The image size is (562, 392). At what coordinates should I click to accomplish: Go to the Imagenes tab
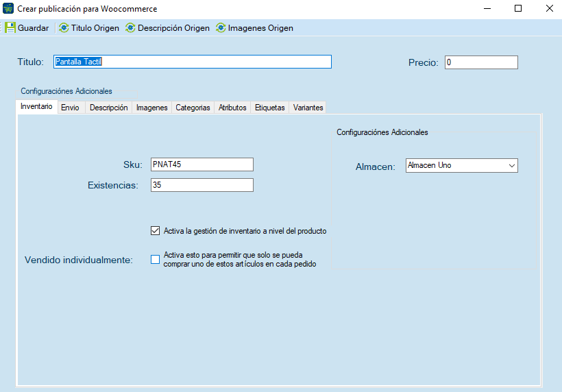pyautogui.click(x=152, y=108)
